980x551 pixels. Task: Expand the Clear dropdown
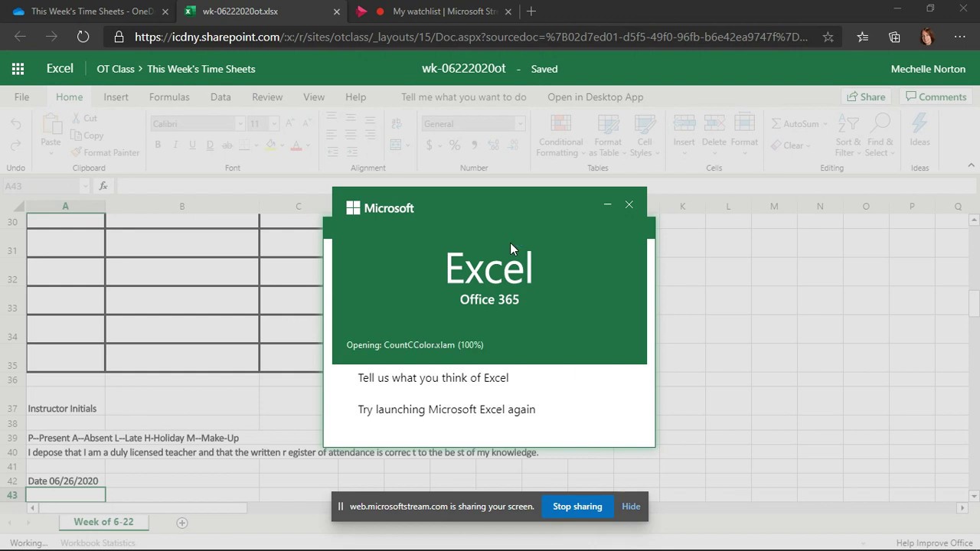tap(809, 145)
